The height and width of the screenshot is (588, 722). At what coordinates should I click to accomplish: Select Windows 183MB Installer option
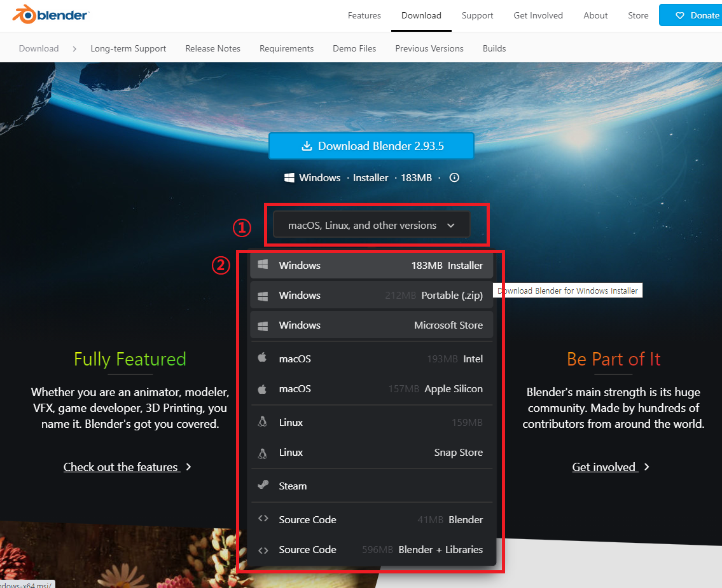[x=371, y=266]
